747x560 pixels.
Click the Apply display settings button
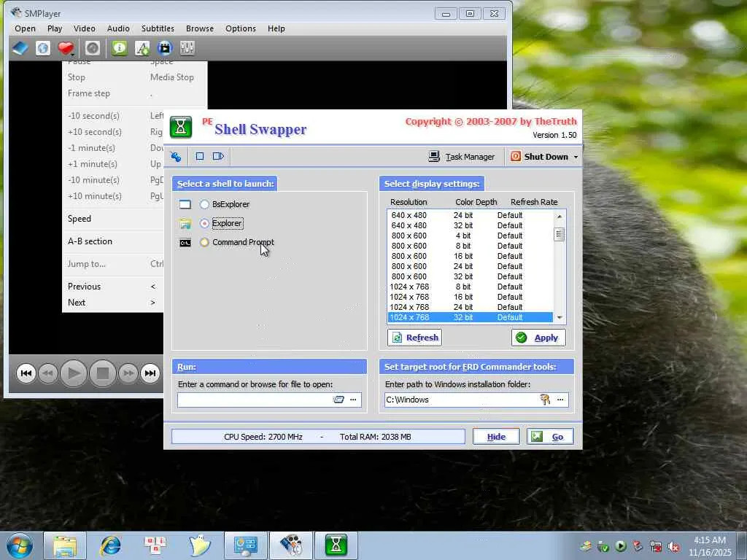[x=538, y=338]
